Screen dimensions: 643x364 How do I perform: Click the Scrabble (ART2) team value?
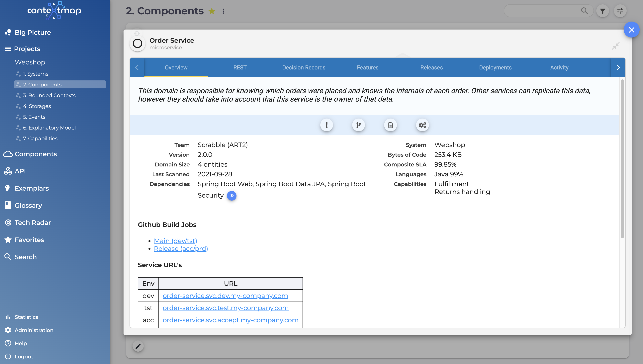[223, 145]
